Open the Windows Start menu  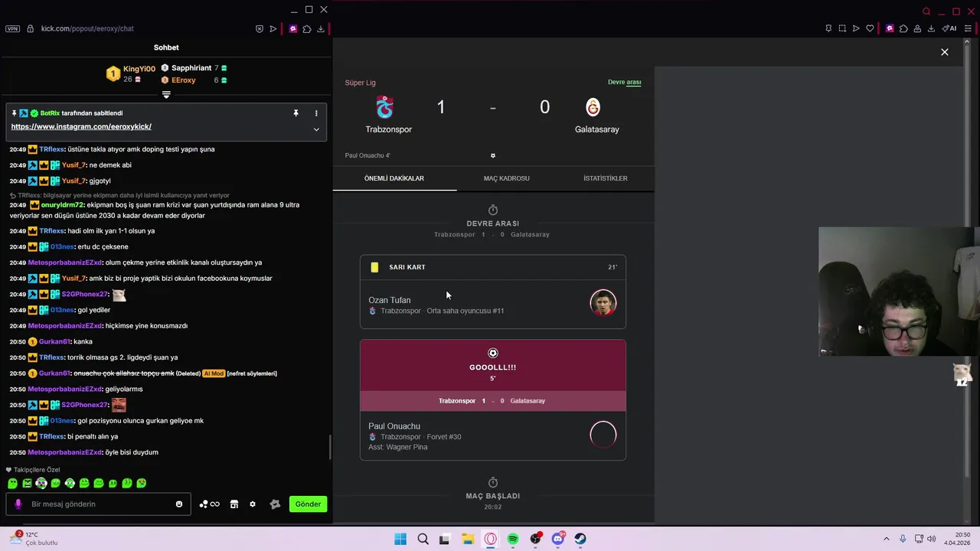[400, 539]
